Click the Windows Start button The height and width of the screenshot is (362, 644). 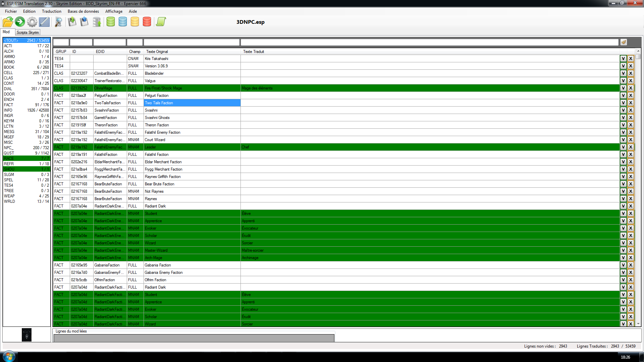(9, 356)
